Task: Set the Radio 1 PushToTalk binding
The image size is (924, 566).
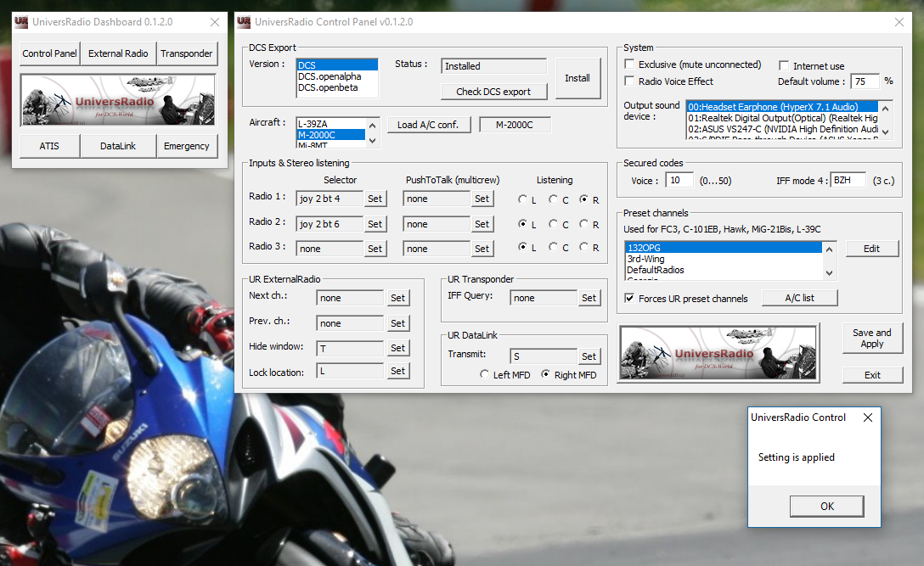Action: 482,199
